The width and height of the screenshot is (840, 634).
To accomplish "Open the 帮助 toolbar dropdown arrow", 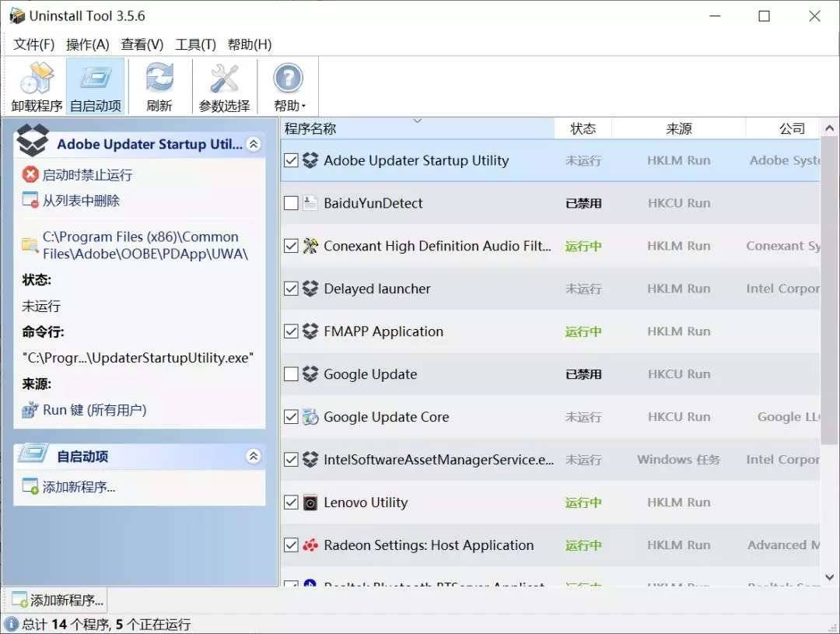I will pos(304,106).
